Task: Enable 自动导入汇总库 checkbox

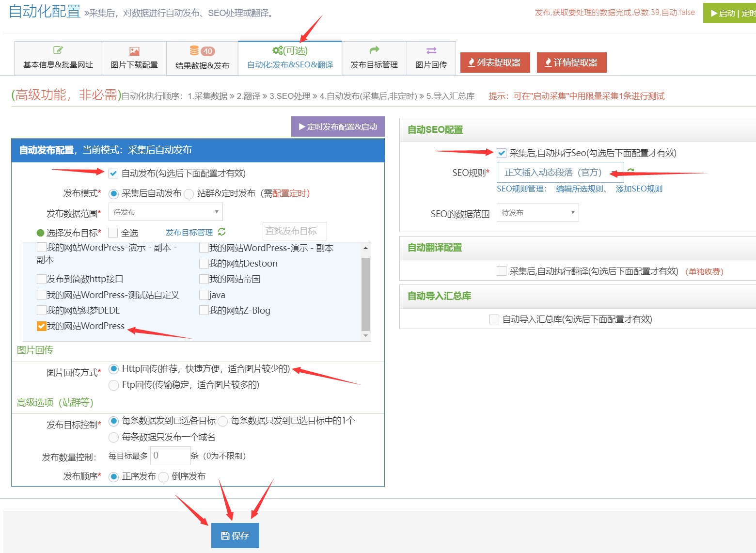Action: (494, 319)
